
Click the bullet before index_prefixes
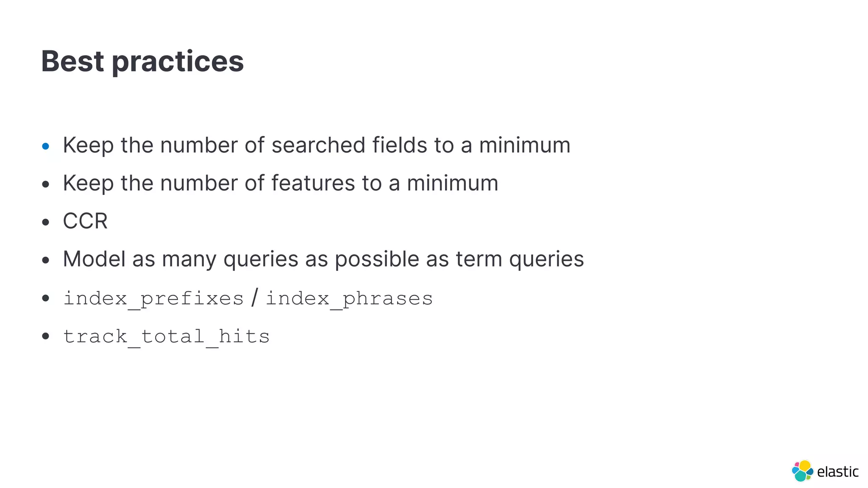click(46, 299)
